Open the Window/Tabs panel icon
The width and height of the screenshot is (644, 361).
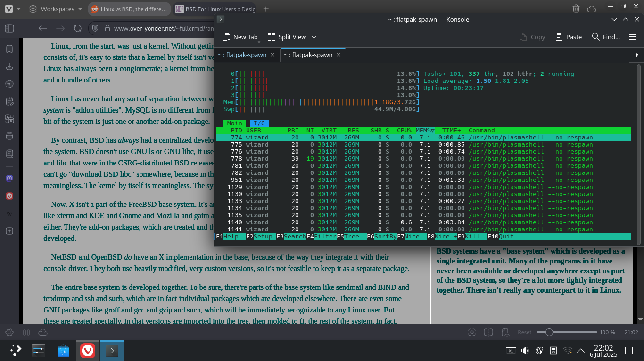[x=9, y=136]
